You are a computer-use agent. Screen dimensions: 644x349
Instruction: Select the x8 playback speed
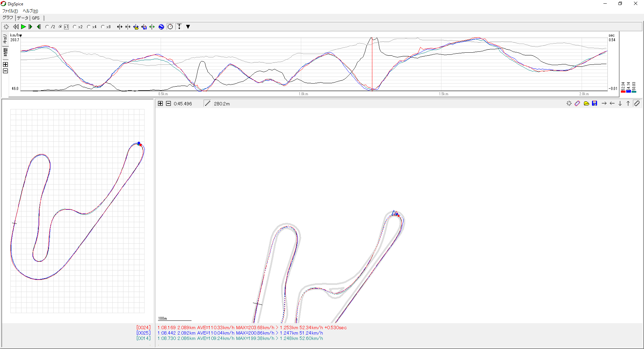[106, 27]
